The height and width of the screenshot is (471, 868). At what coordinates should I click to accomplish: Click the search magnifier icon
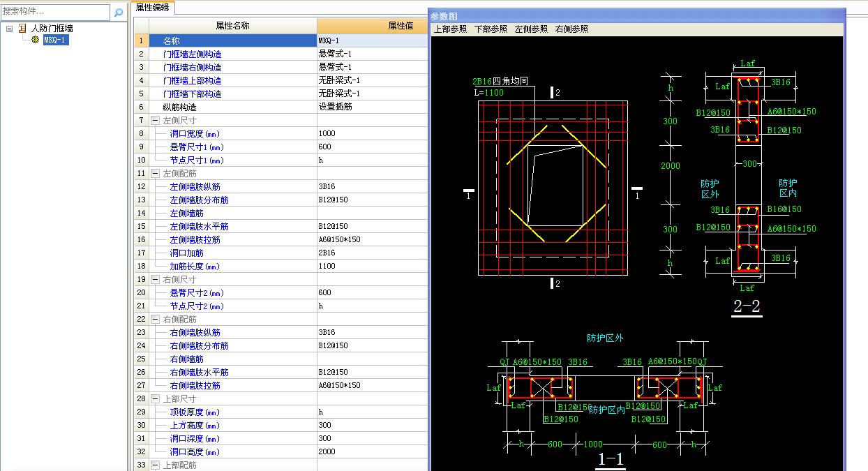(119, 12)
